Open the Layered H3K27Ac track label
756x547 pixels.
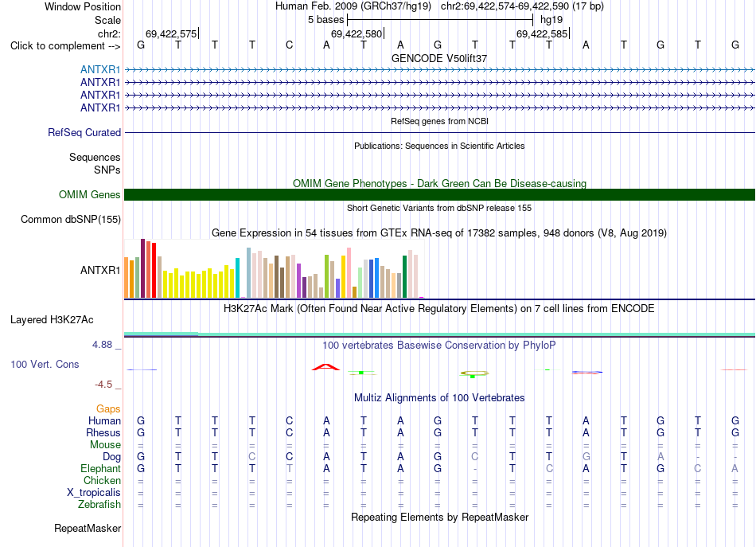(52, 320)
